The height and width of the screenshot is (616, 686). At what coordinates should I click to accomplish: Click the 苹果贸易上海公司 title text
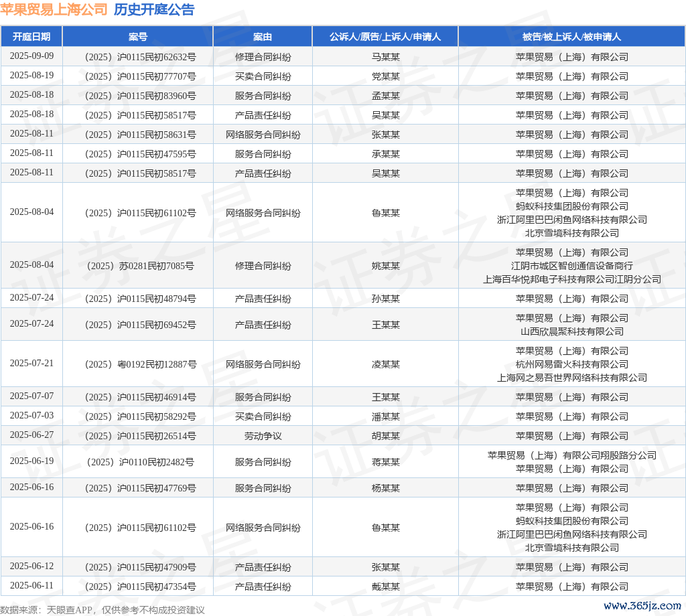[x=54, y=9]
